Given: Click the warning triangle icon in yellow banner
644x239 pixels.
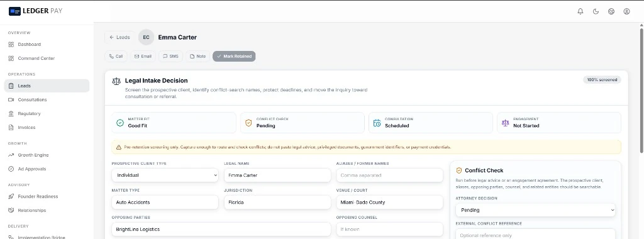Looking at the screenshot, I should tap(119, 147).
